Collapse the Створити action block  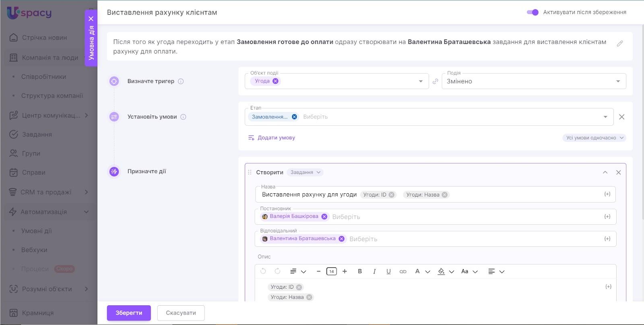click(x=605, y=172)
